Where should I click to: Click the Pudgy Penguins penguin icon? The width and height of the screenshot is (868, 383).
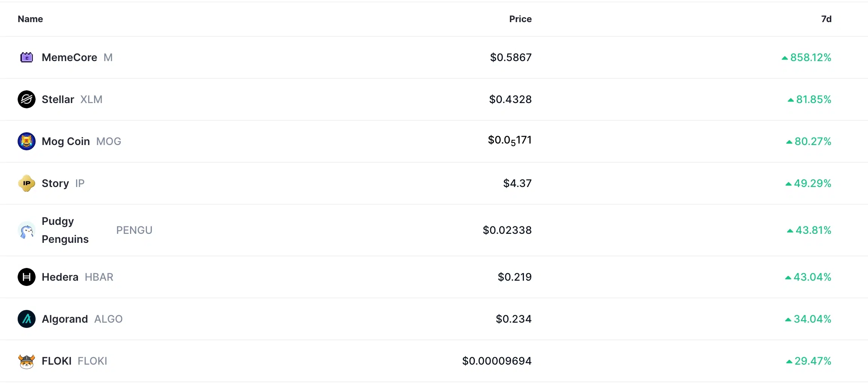tap(27, 230)
